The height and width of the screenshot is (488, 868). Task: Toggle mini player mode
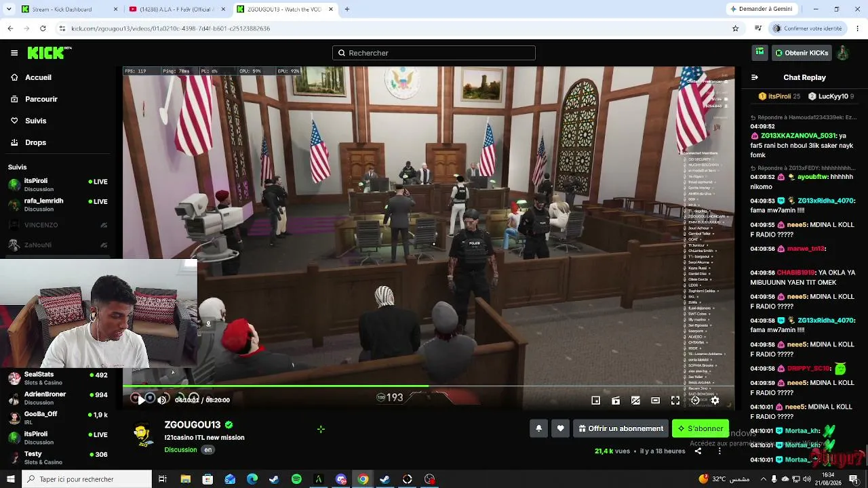coord(595,401)
